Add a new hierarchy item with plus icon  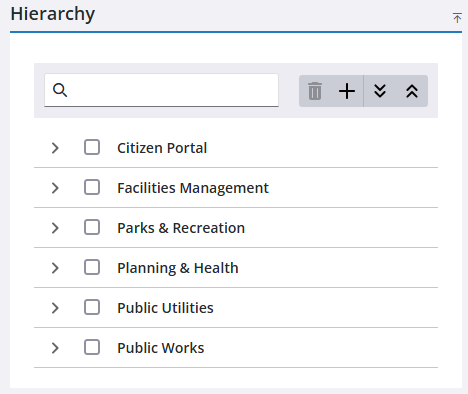point(347,91)
